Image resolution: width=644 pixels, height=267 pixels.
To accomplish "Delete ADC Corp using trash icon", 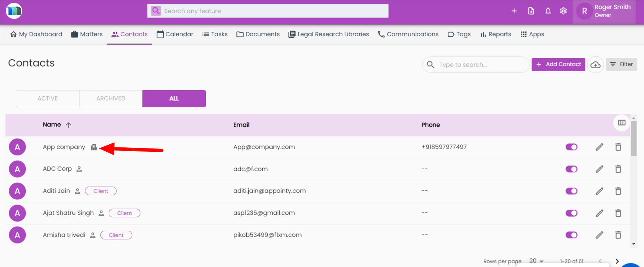I will point(618,169).
